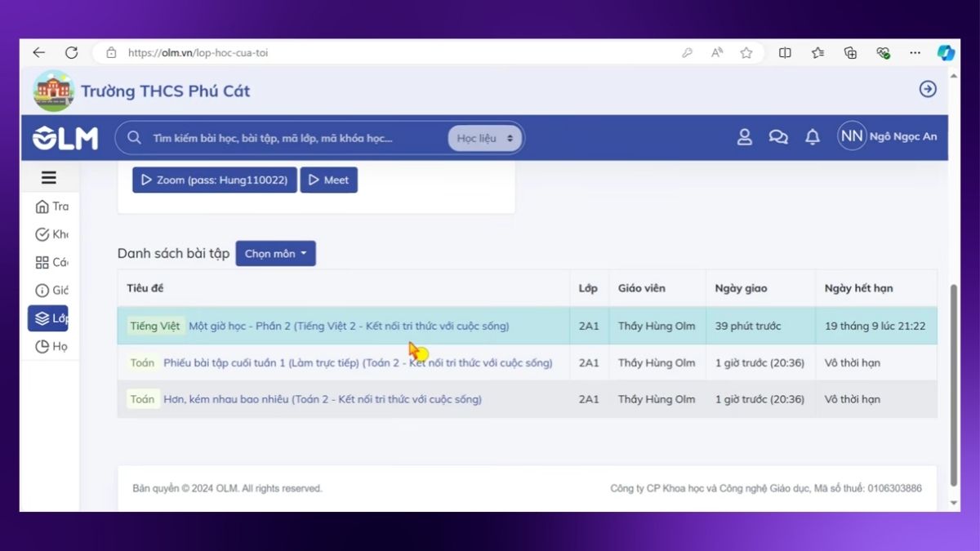
Task: Join the Zoom (pass: Hung110022) class
Action: [x=215, y=180]
